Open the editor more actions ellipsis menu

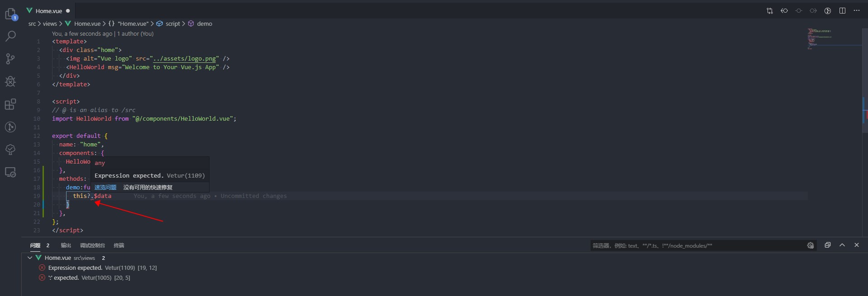click(857, 10)
